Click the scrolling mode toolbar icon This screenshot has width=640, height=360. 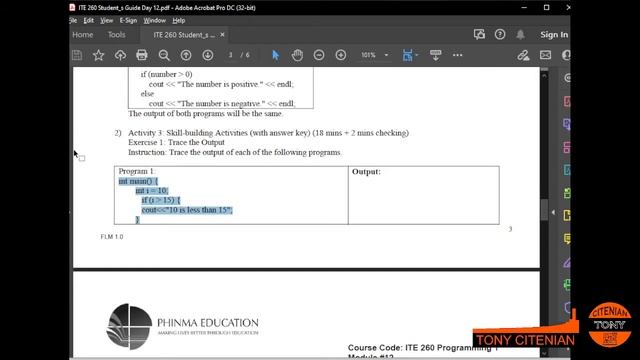436,55
